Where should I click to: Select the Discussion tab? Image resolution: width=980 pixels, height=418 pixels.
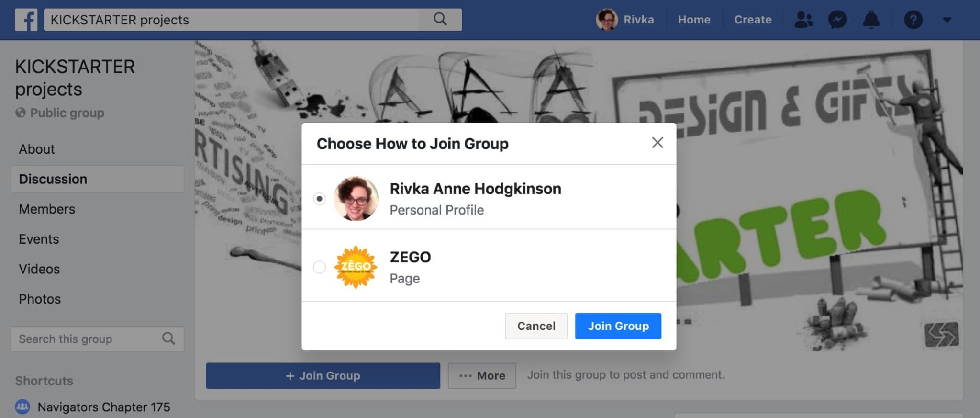(98, 179)
